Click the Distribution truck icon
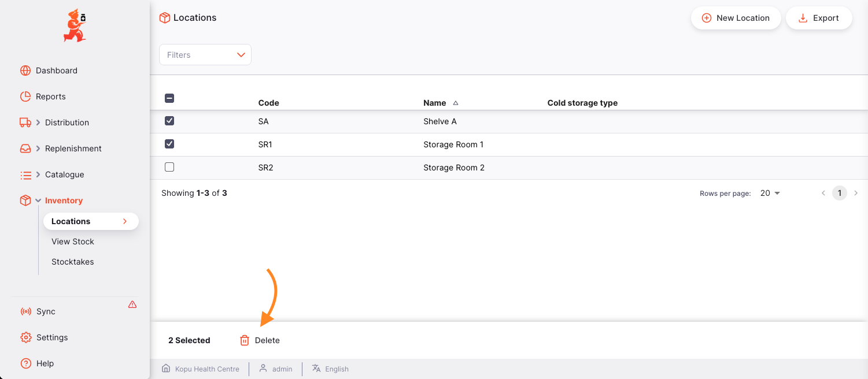Image resolution: width=868 pixels, height=379 pixels. (x=25, y=122)
